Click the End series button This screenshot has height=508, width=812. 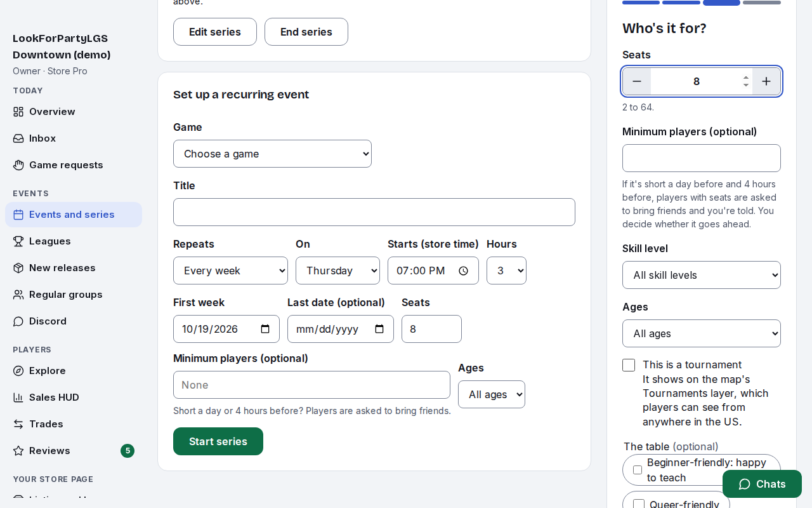[x=306, y=32]
